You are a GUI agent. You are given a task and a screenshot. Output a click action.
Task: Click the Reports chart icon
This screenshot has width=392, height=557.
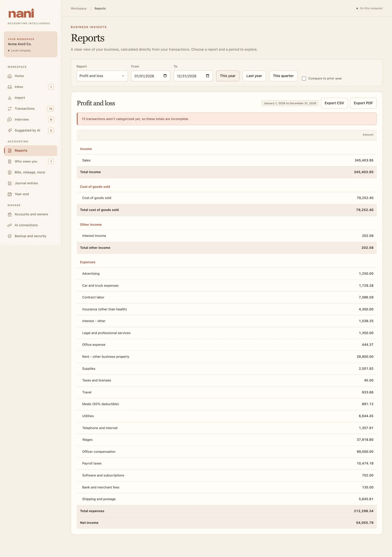10,151
